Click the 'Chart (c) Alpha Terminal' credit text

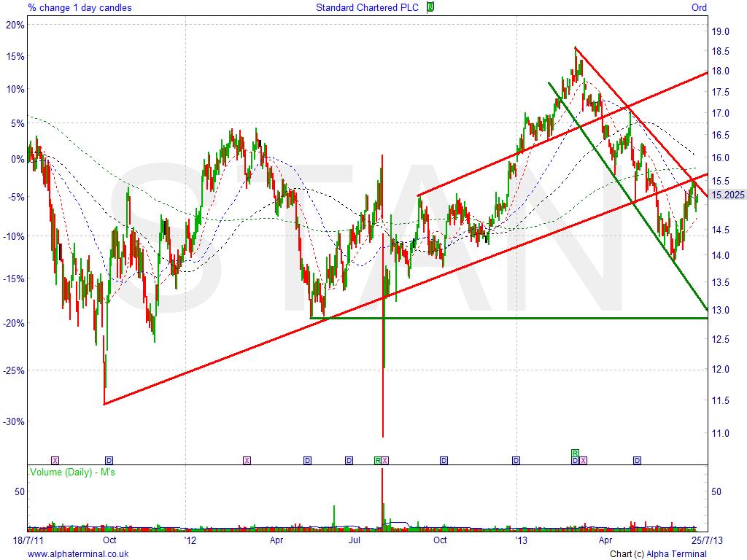tap(659, 554)
